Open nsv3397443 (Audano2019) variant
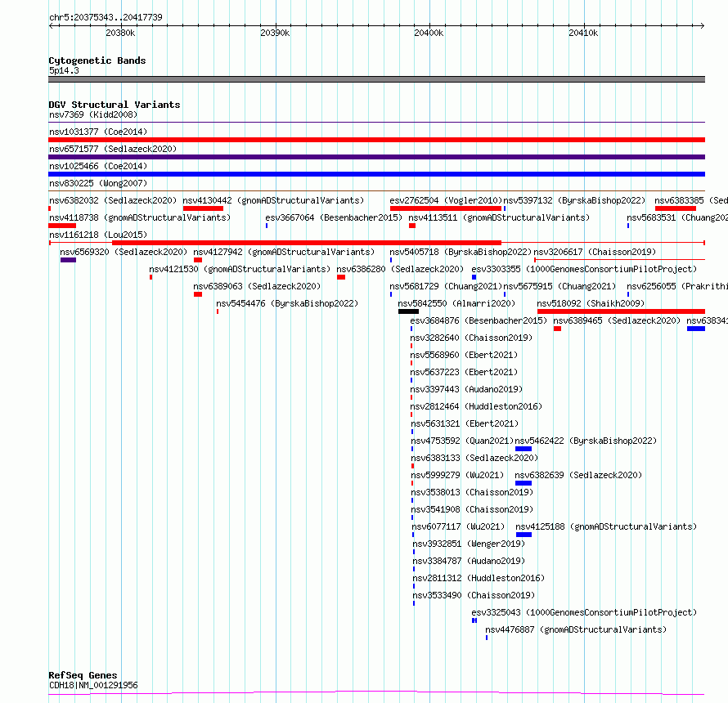Screen dimensions: 728x703 (466, 389)
